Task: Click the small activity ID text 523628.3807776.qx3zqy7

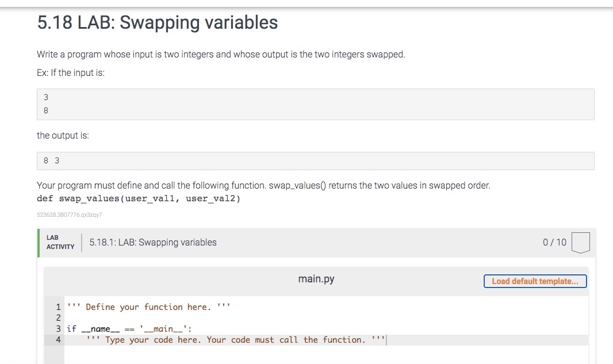Action: (x=69, y=214)
